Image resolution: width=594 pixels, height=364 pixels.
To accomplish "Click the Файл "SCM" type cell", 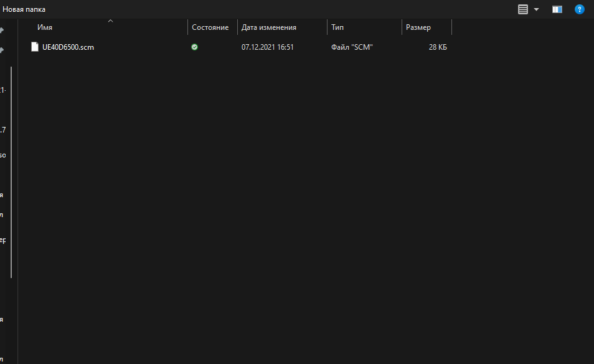I will coord(352,47).
